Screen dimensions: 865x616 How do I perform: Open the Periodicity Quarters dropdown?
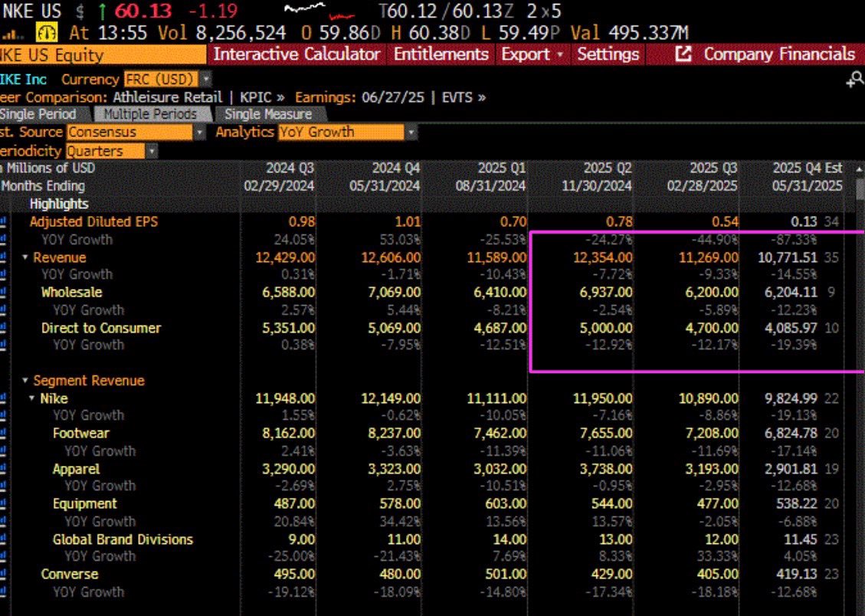(152, 151)
